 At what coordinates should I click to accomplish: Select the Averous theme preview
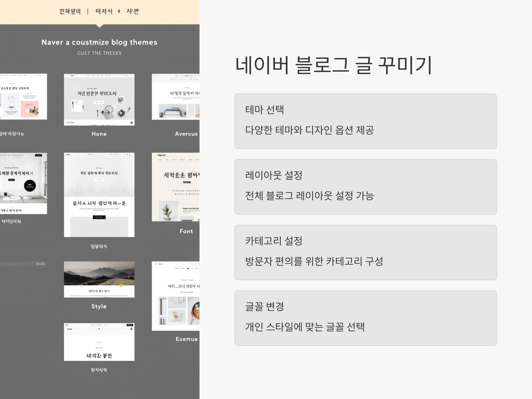[x=176, y=97]
